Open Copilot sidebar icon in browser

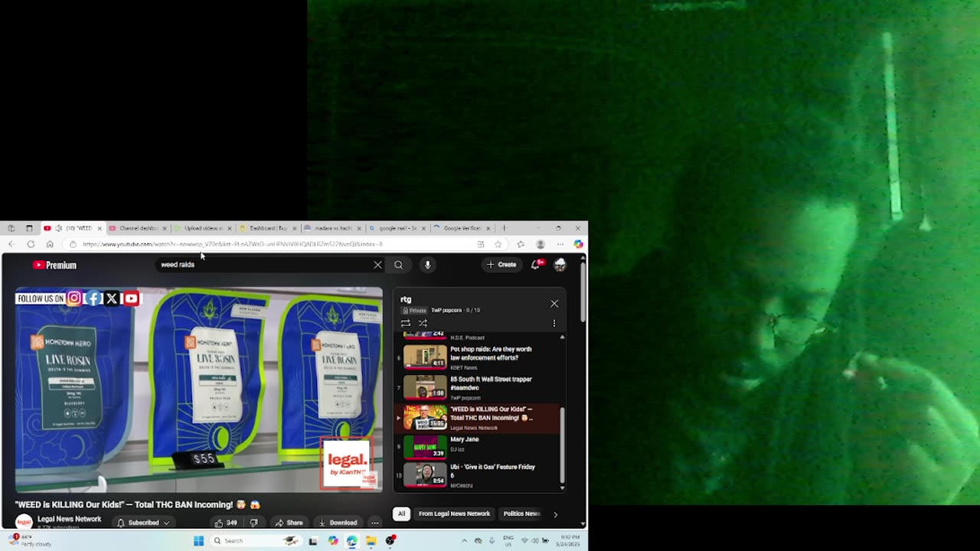(x=578, y=244)
